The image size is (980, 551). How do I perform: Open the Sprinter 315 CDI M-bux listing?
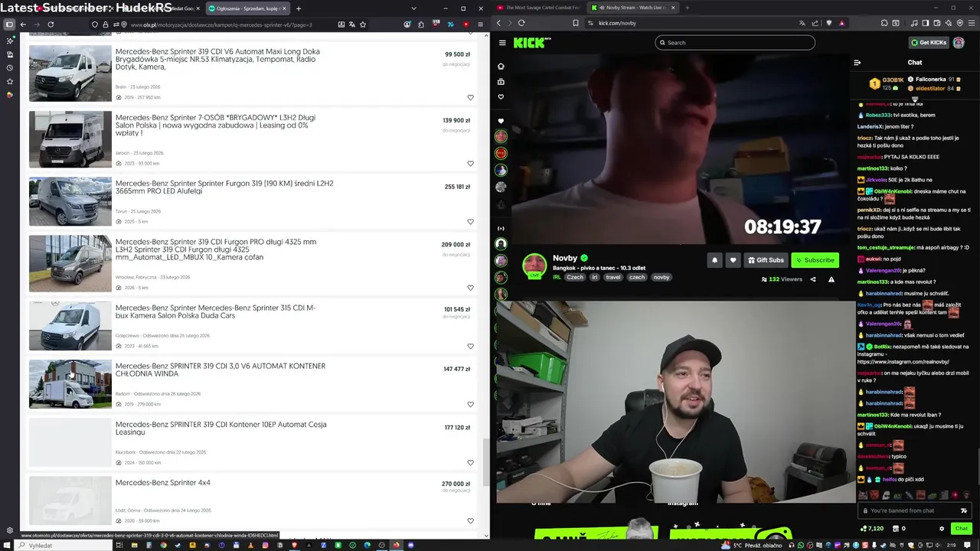(x=215, y=311)
